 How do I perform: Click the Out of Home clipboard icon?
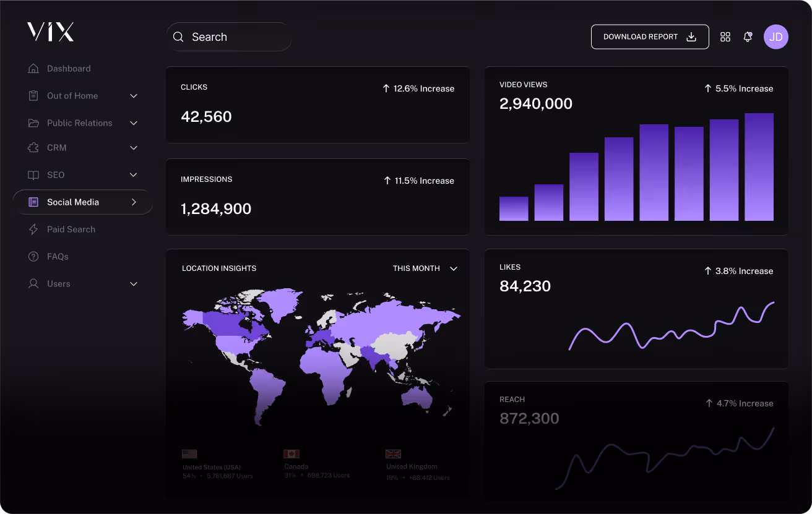(x=33, y=96)
